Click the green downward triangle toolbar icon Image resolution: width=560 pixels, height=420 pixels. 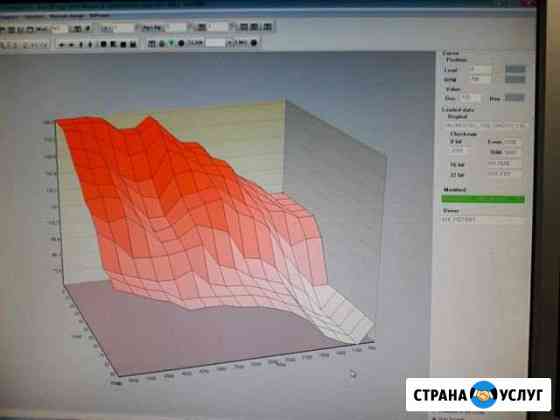(172, 44)
